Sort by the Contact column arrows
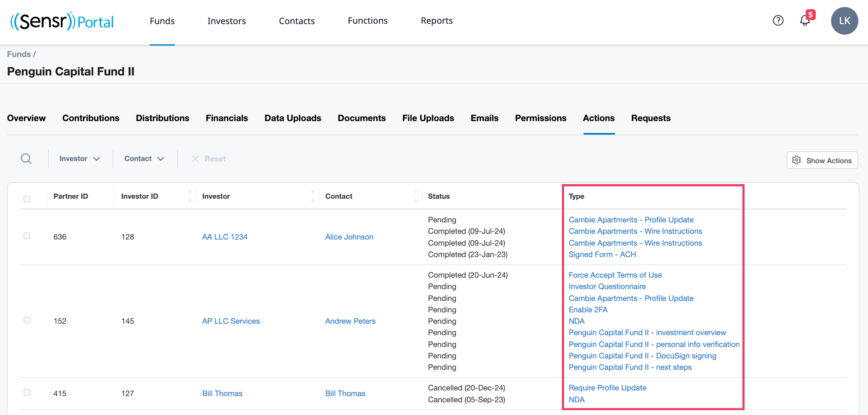The image size is (868, 415). point(415,196)
